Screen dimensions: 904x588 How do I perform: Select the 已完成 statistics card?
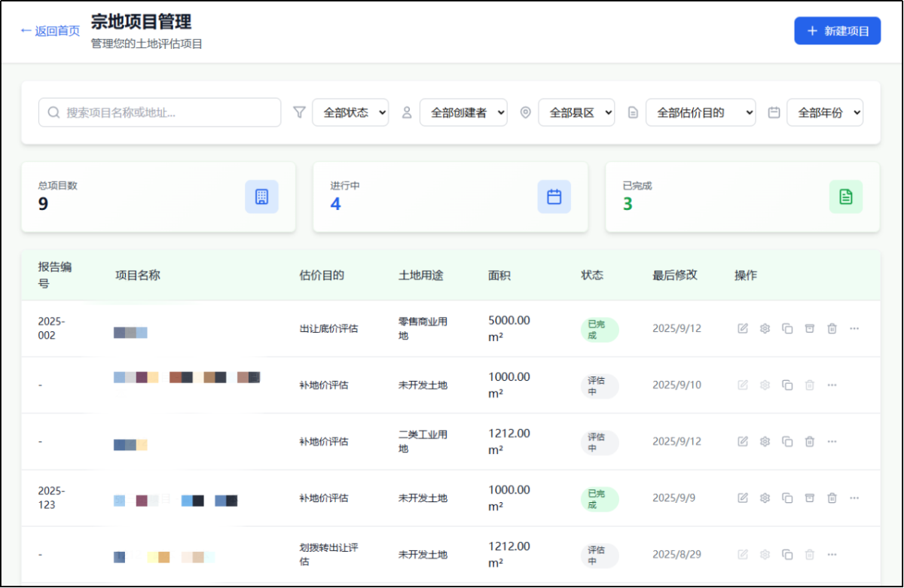point(742,197)
